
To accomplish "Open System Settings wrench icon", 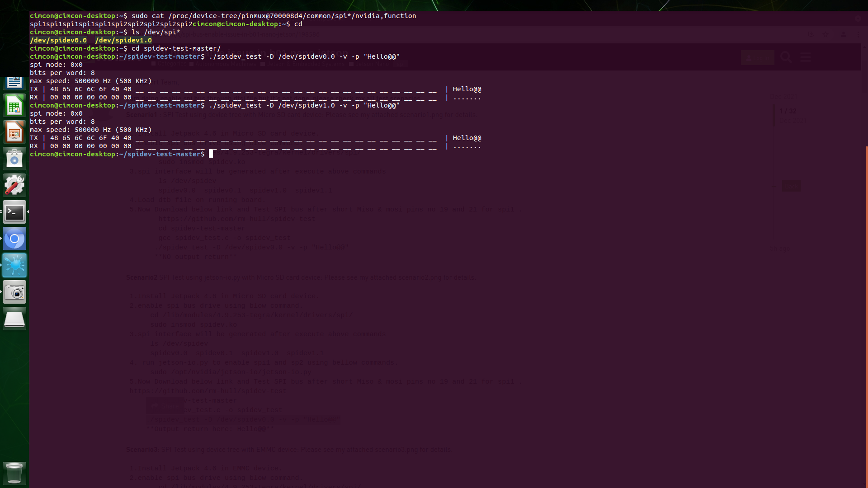I will (x=14, y=184).
